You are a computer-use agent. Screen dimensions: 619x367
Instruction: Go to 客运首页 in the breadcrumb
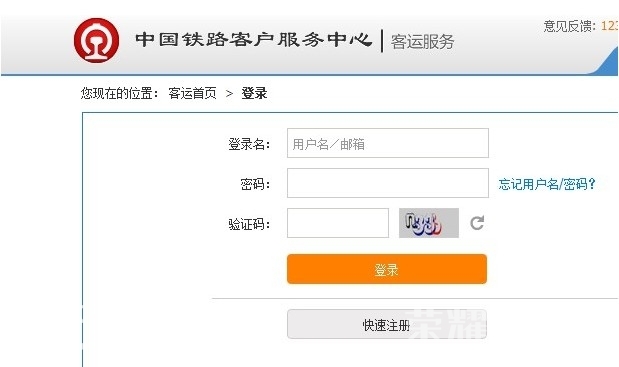click(192, 94)
